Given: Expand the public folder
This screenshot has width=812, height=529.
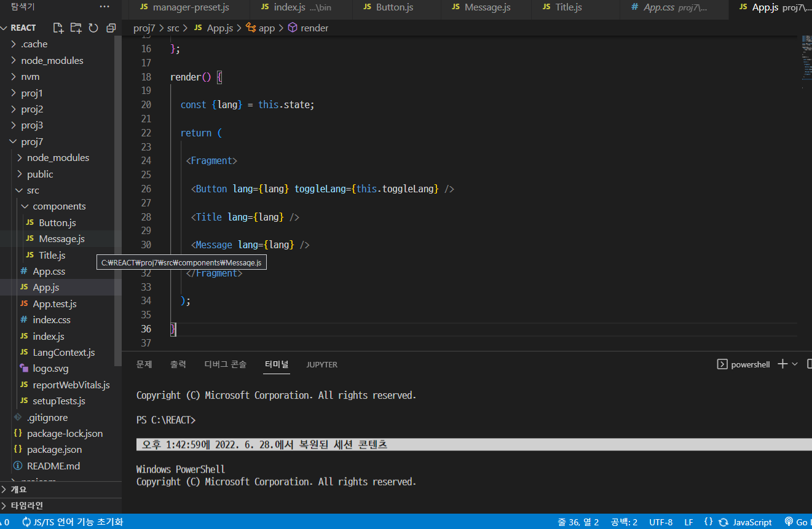Looking at the screenshot, I should tap(40, 174).
